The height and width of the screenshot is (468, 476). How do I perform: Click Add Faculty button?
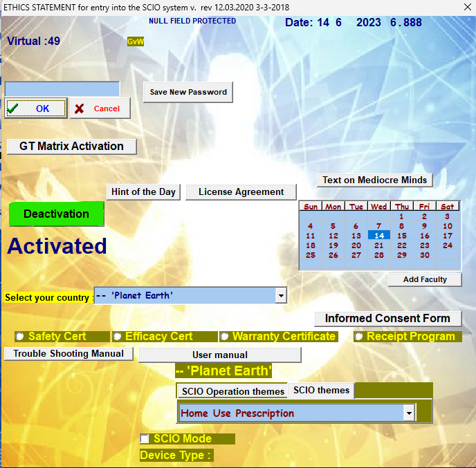pos(425,280)
